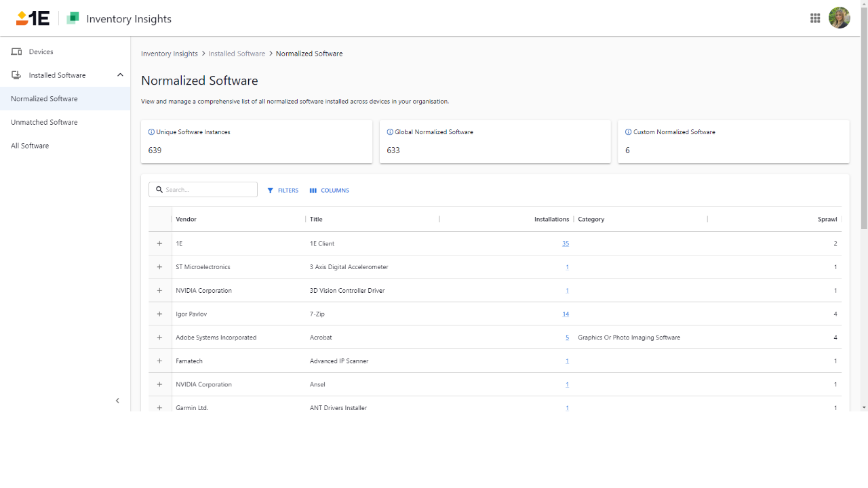This screenshot has width=868, height=488.
Task: Select Unmatched Software in sidebar
Action: click(44, 122)
